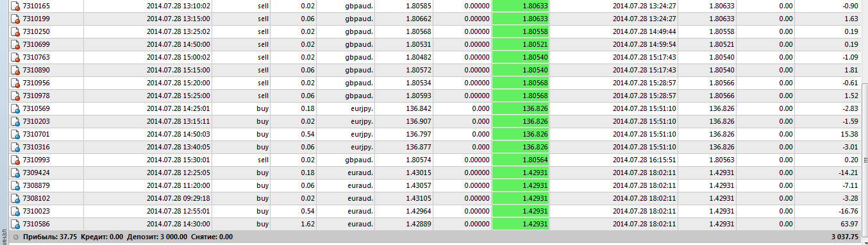868x245 pixels.
Task: Click the buy order icon for 7309424
Action: click(x=15, y=173)
